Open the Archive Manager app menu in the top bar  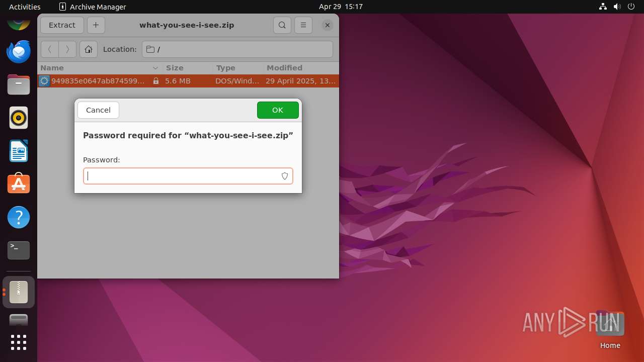coord(93,7)
